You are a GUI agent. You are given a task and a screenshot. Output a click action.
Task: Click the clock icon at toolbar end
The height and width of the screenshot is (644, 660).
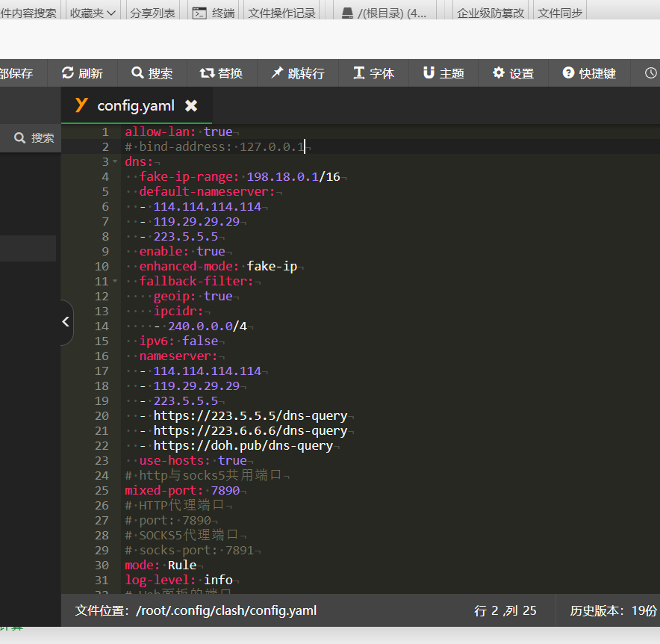(x=651, y=73)
